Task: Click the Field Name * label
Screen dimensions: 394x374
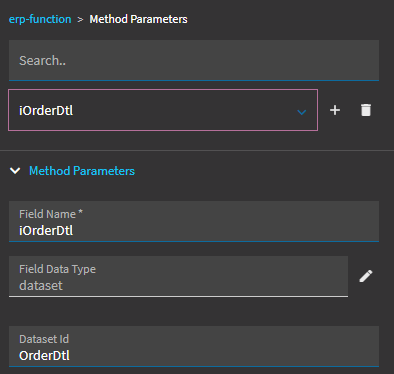Action: 51,214
